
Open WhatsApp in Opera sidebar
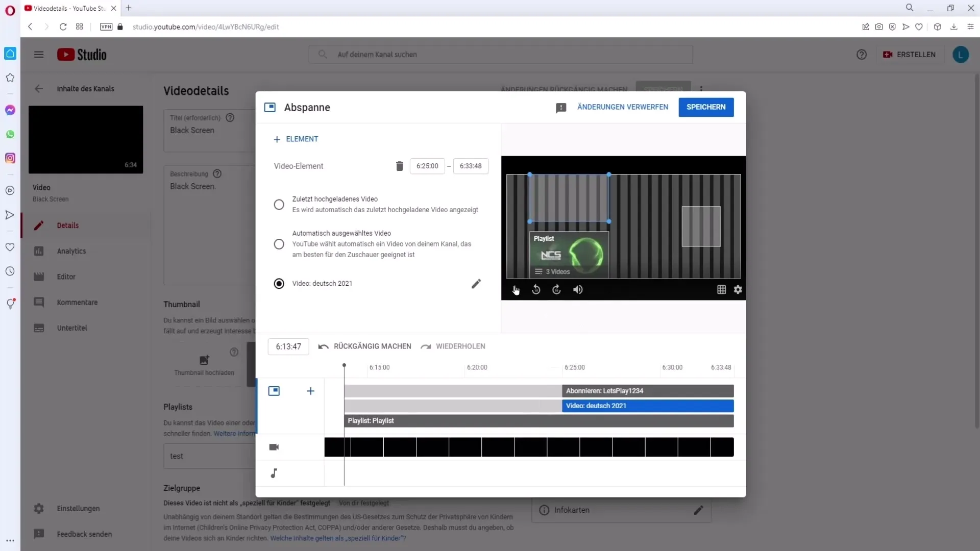[10, 134]
